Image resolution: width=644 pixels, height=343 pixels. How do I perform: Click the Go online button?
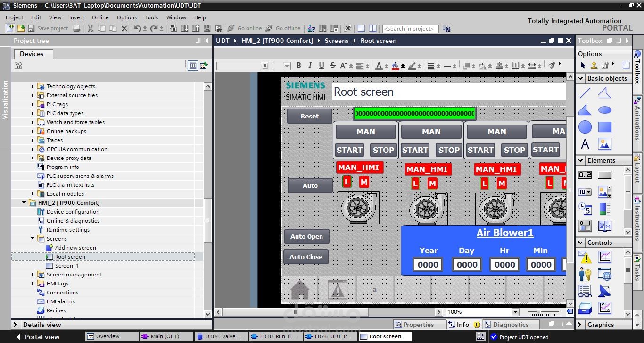tap(244, 28)
